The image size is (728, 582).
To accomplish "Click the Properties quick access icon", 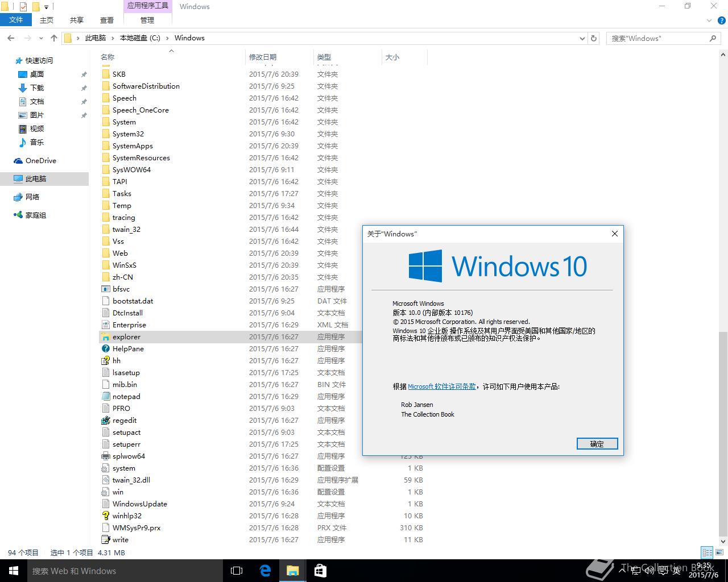I will [23, 7].
